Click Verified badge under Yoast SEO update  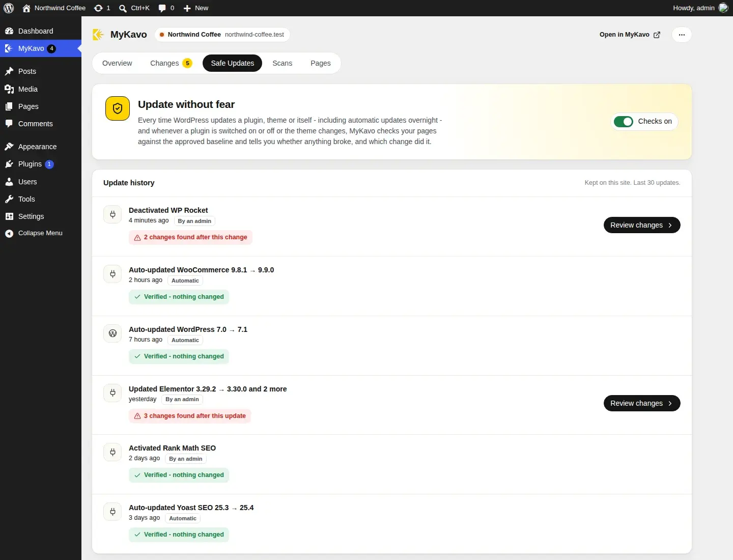pos(179,535)
